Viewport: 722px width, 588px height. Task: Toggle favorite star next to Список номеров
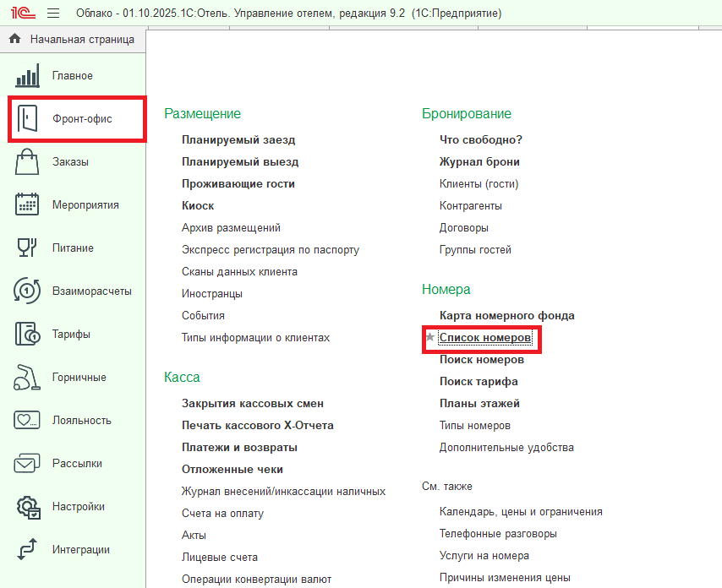tap(430, 337)
